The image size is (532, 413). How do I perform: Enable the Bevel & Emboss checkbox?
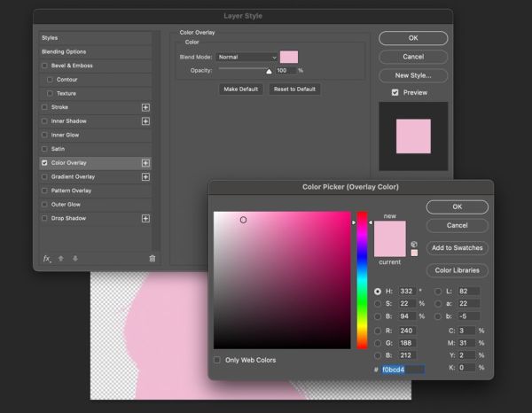pyautogui.click(x=44, y=66)
